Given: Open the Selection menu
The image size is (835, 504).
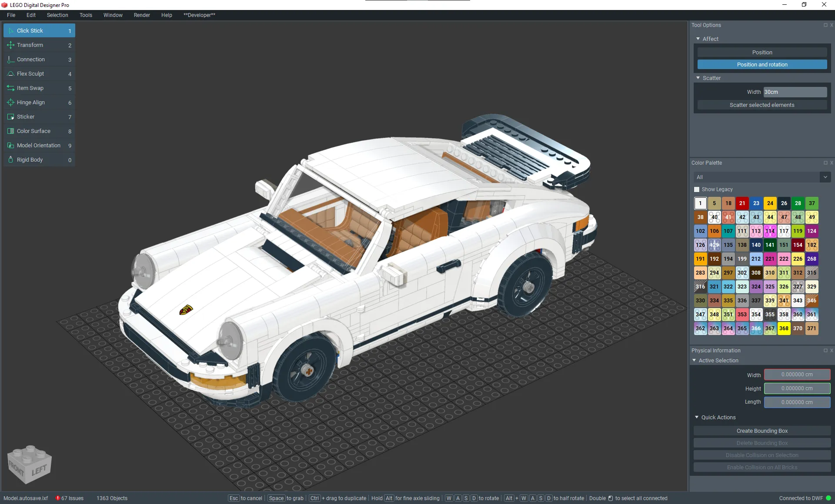Looking at the screenshot, I should (x=57, y=15).
